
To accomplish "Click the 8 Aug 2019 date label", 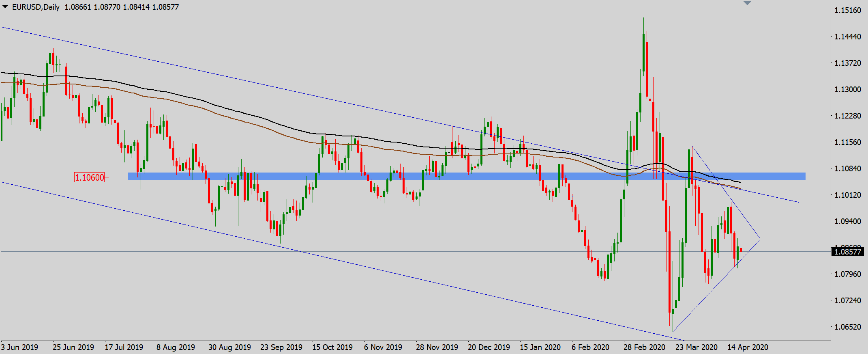I will pyautogui.click(x=176, y=348).
